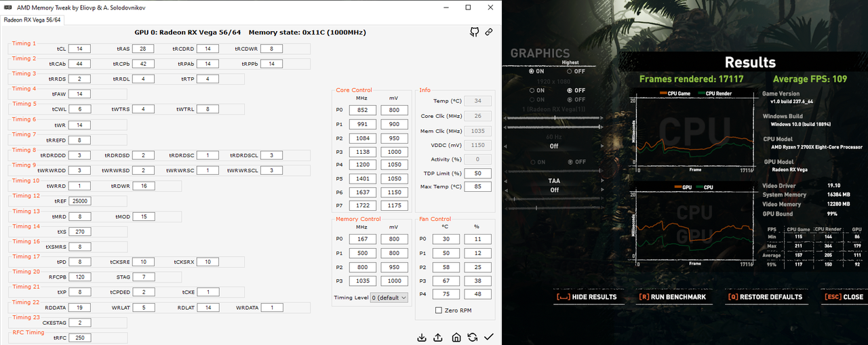868x345 pixels.
Task: Click Fan Control P4 temperature field 75
Action: point(446,294)
